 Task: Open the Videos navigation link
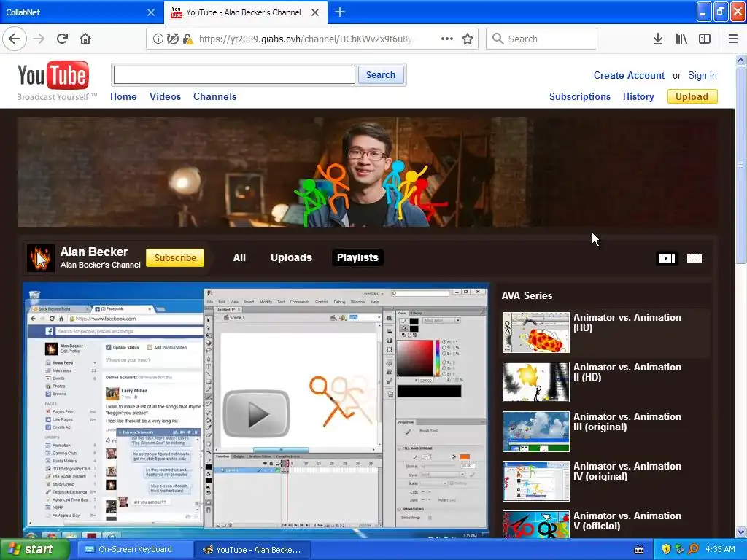click(165, 96)
